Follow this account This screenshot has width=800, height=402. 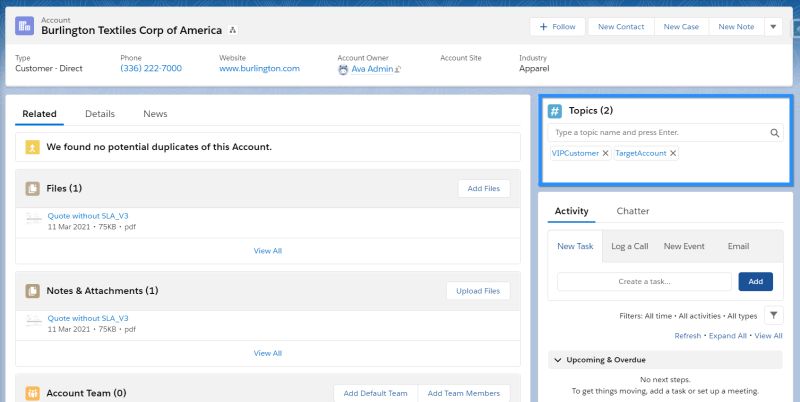[x=557, y=27]
